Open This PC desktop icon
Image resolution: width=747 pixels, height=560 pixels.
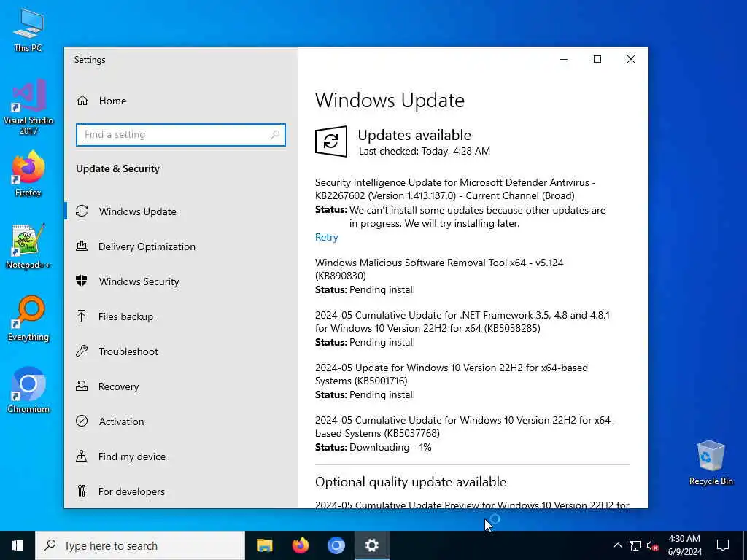tap(28, 31)
